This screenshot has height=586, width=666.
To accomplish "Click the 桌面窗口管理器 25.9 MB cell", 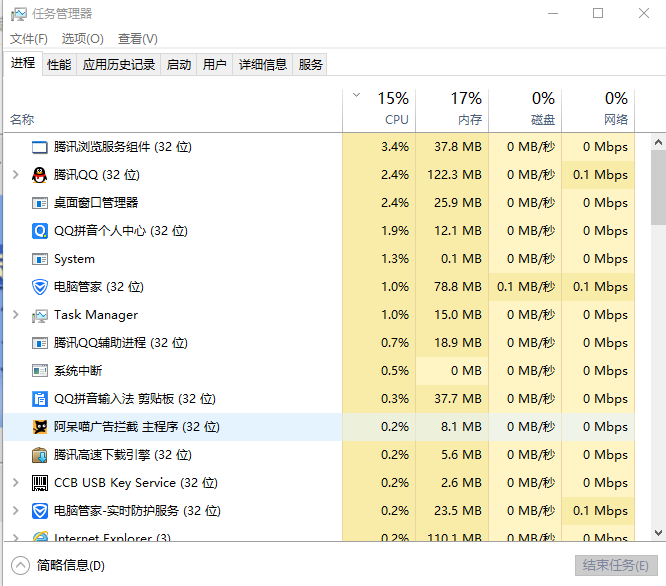I will click(x=452, y=203).
